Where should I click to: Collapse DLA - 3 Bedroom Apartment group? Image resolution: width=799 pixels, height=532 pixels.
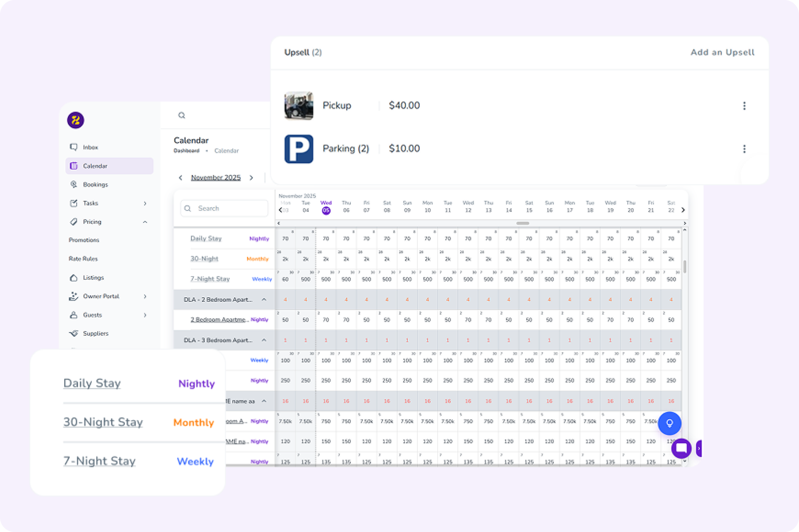click(264, 340)
